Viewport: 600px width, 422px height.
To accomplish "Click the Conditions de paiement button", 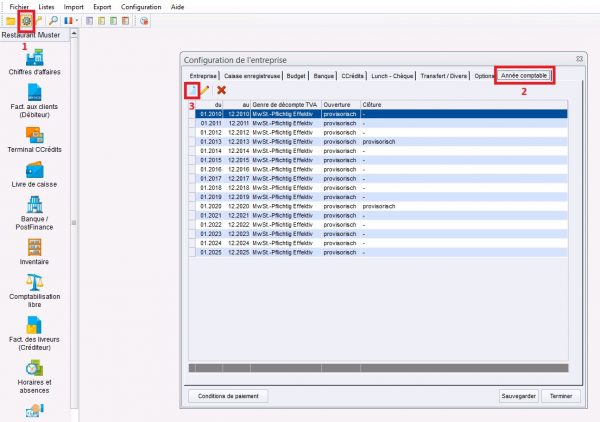I will tap(227, 395).
